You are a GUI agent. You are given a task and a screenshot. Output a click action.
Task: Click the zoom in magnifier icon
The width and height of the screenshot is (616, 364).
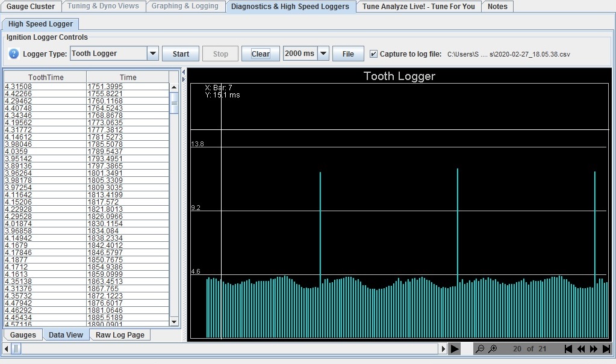(x=493, y=349)
